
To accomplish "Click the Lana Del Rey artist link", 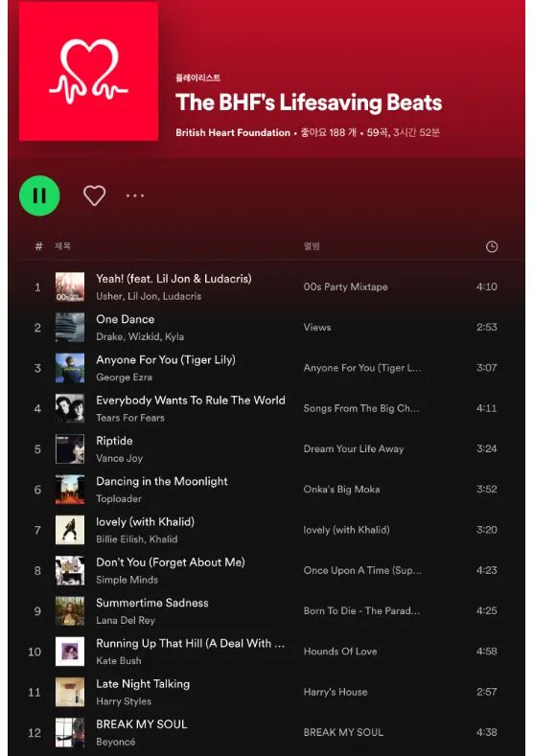I will coord(126,621).
